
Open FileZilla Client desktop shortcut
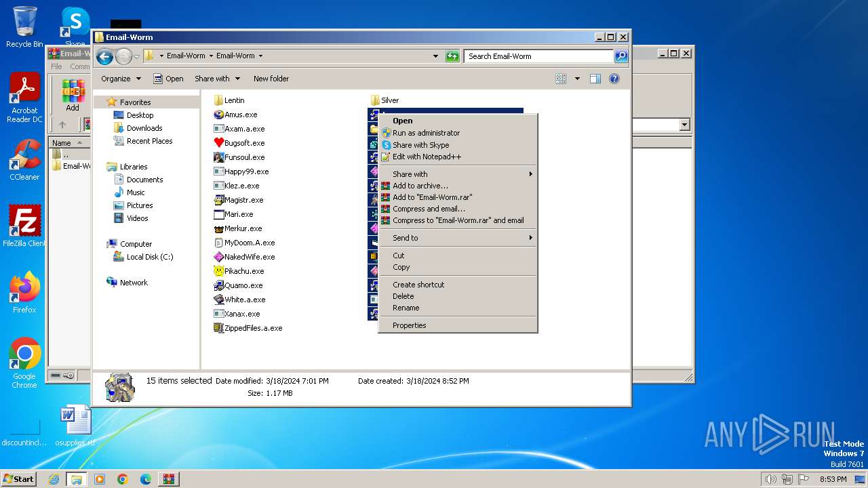click(x=24, y=226)
